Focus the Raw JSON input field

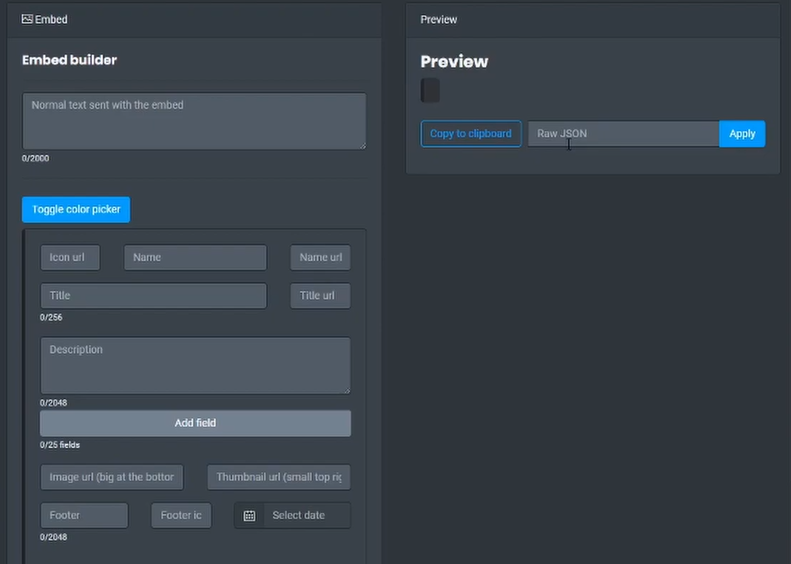624,134
